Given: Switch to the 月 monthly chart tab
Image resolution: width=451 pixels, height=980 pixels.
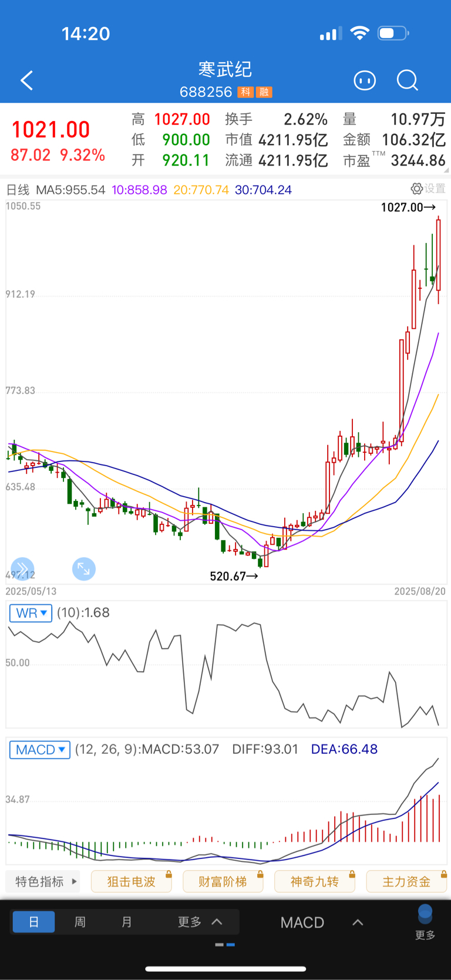Looking at the screenshot, I should (x=127, y=922).
